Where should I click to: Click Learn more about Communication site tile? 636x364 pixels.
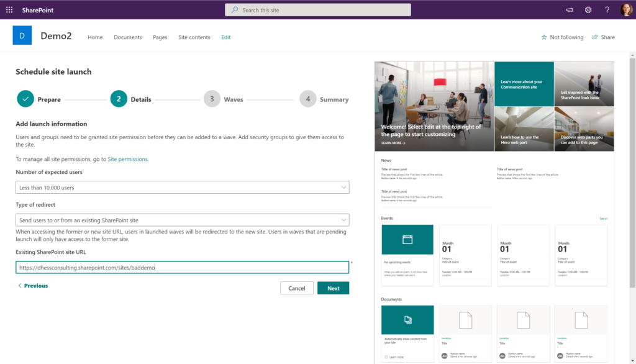pyautogui.click(x=524, y=84)
